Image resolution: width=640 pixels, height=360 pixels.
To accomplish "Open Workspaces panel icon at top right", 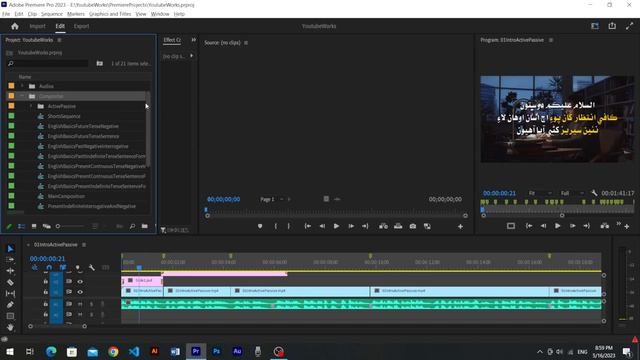I will (595, 26).
